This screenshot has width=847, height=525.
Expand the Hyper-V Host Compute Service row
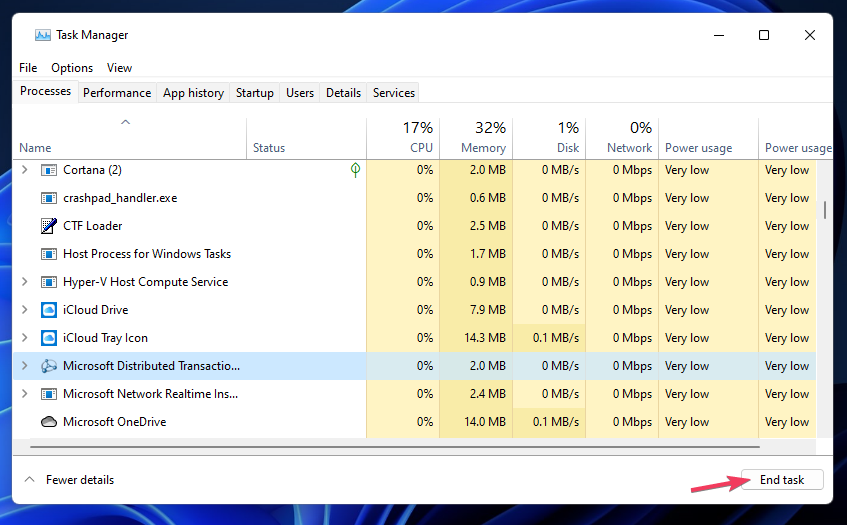(24, 282)
